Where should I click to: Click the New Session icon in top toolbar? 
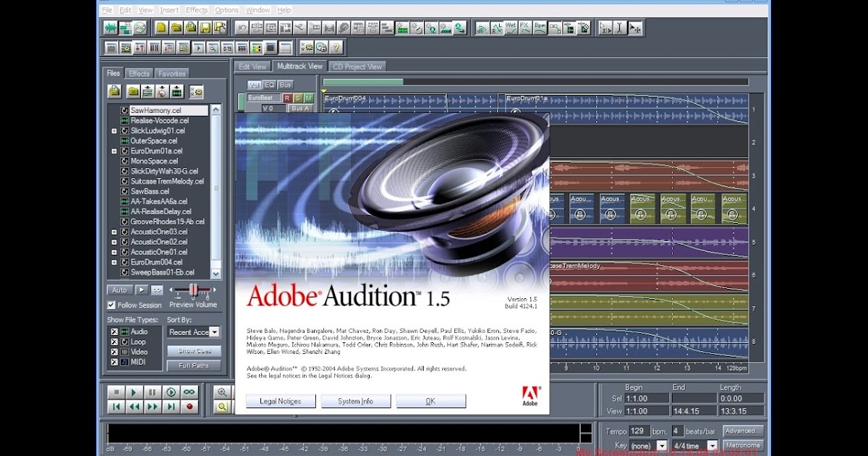[161, 28]
